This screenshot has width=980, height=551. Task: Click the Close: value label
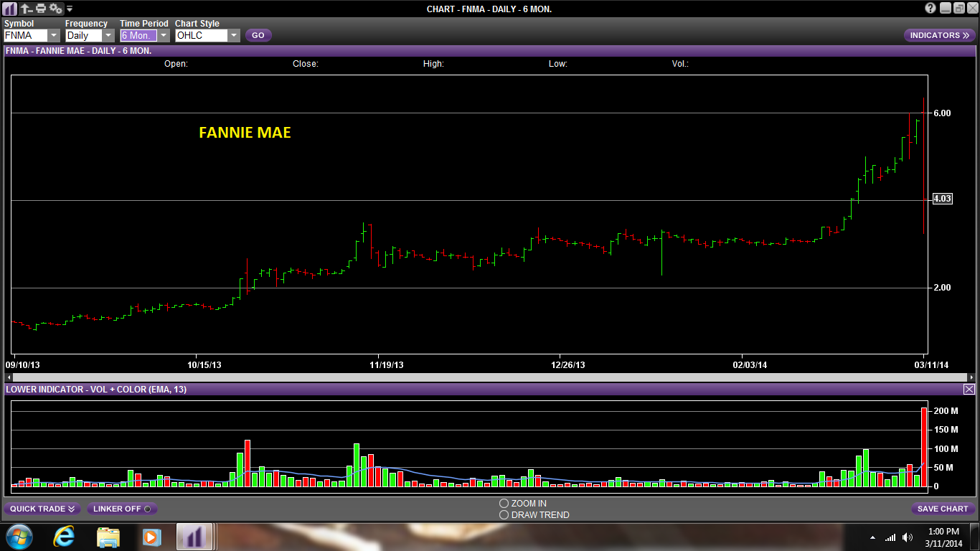(x=306, y=64)
